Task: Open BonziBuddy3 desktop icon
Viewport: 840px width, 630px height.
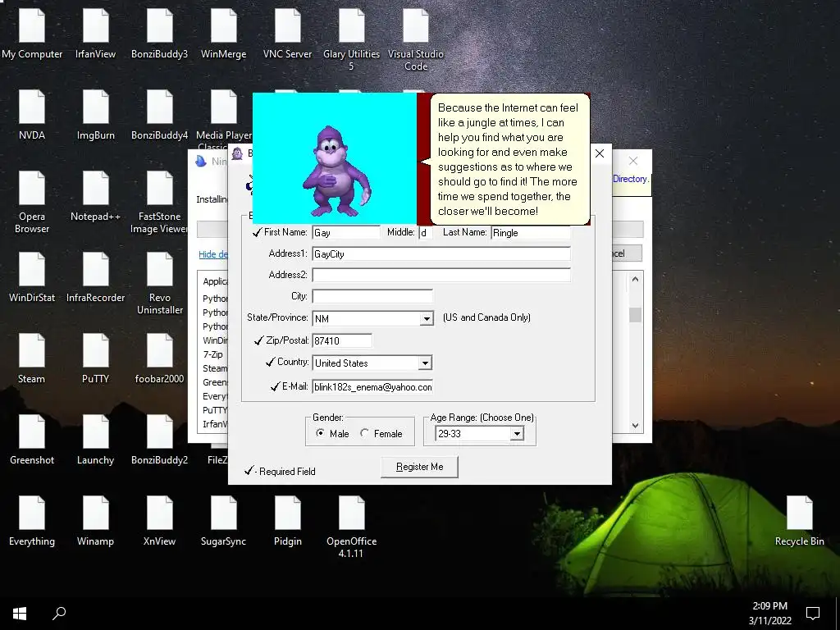Action: tap(160, 34)
